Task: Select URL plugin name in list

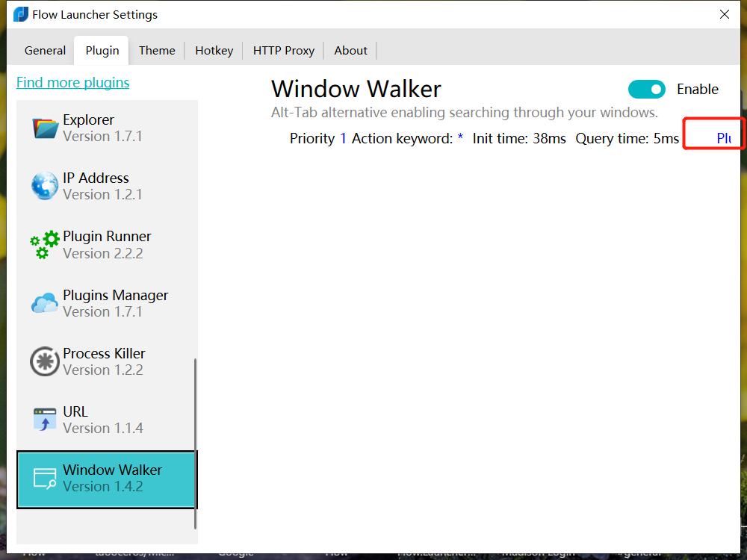Action: 75,411
